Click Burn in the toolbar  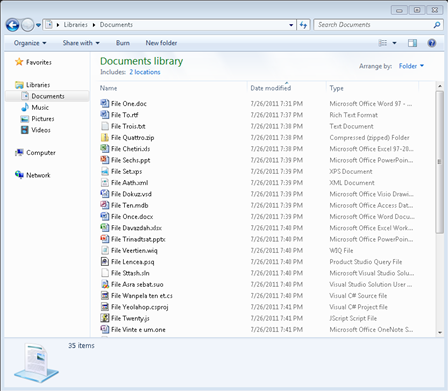tap(123, 43)
